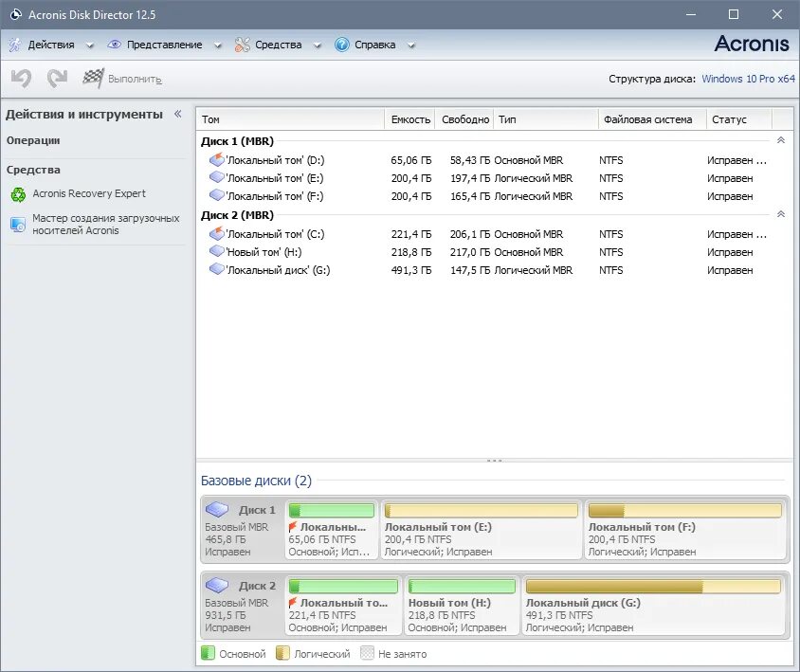Expand the Представление dropdown arrow
Viewport: 800px width, 672px height.
pyautogui.click(x=218, y=45)
